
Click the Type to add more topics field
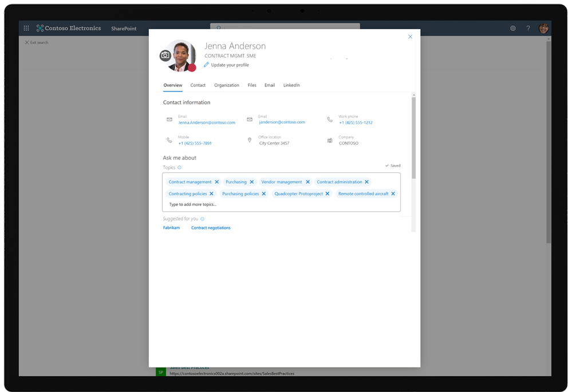281,204
